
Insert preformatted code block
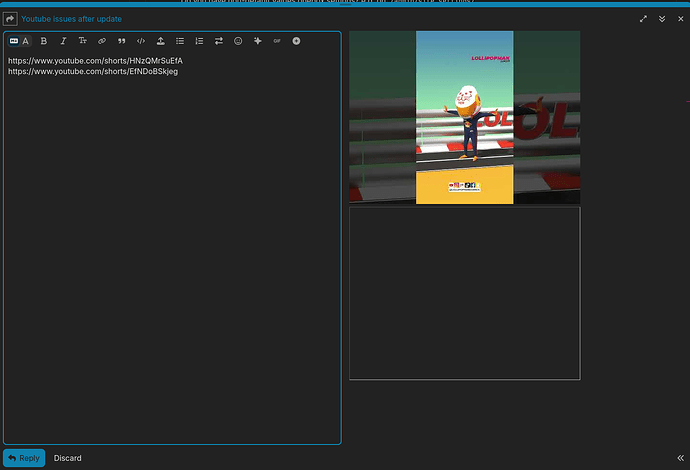click(x=141, y=41)
